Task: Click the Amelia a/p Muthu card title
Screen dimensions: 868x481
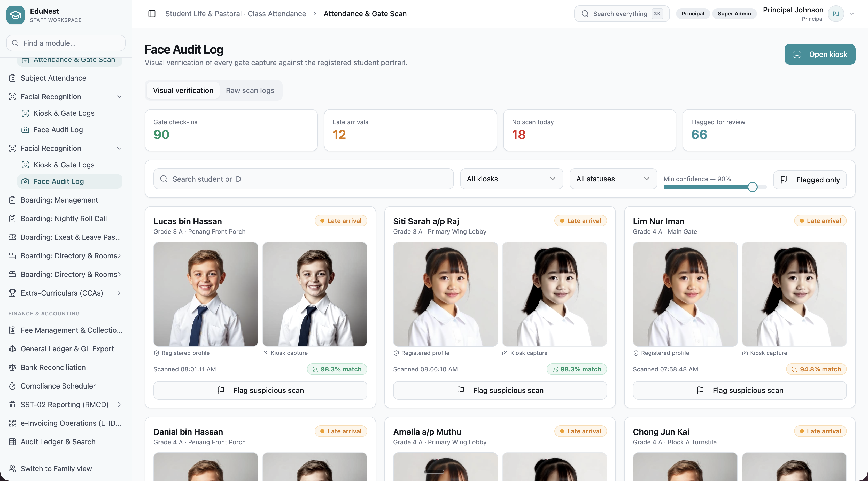Action: point(427,432)
